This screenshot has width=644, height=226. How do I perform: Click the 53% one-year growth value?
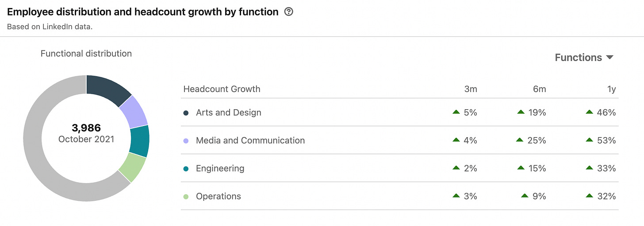[x=606, y=141]
